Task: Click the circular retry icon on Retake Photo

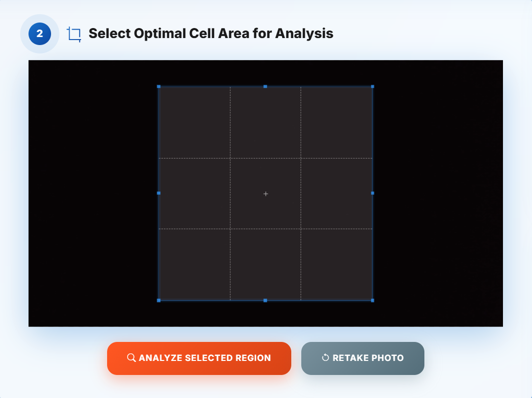Action: click(x=326, y=357)
